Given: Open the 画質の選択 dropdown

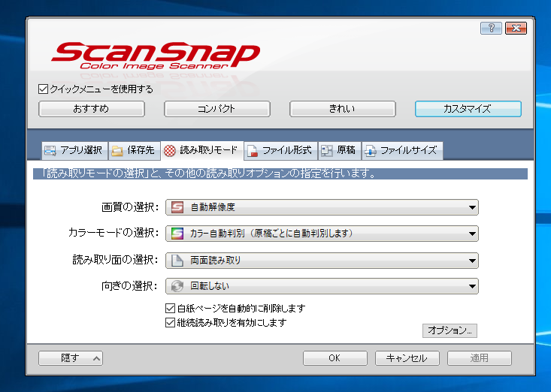Looking at the screenshot, I should (322, 207).
